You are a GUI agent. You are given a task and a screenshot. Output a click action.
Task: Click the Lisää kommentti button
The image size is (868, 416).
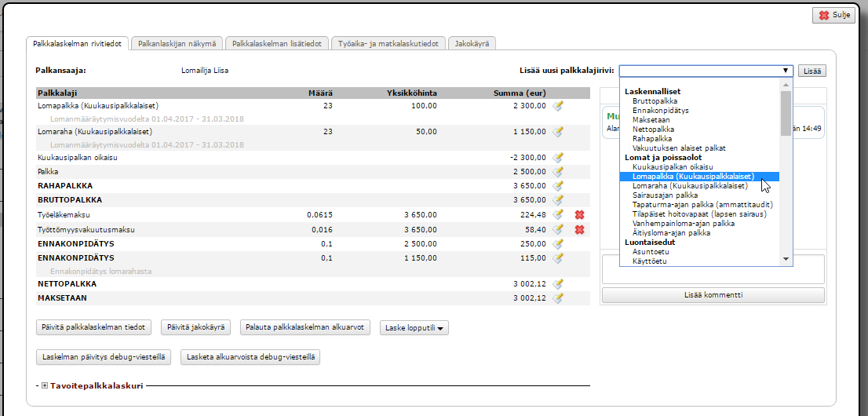coord(713,295)
